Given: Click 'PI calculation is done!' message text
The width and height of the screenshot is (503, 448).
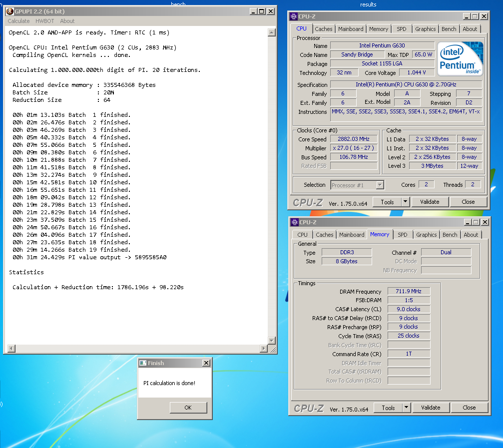Looking at the screenshot, I should (x=169, y=383).
